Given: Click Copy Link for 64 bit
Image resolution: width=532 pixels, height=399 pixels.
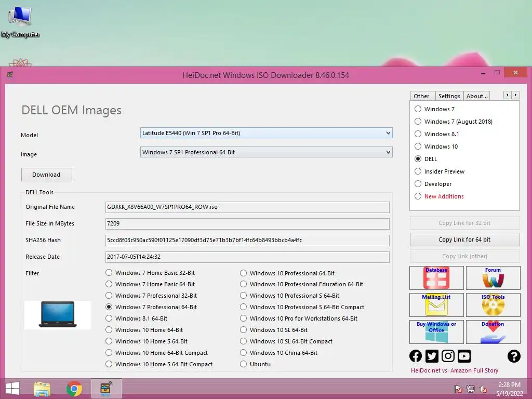Looking at the screenshot, I should (x=464, y=240).
